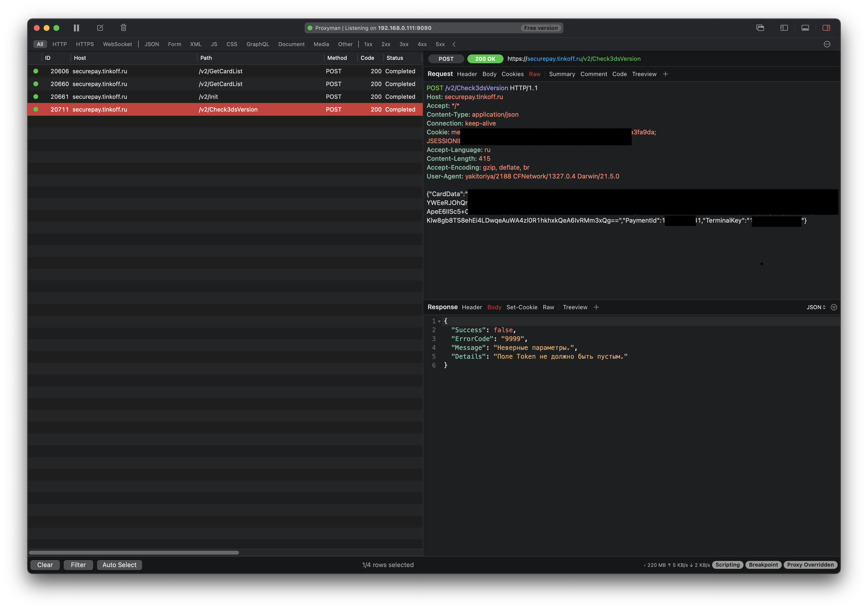Open the JSON format dropdown in Response
The width and height of the screenshot is (868, 610).
point(816,307)
